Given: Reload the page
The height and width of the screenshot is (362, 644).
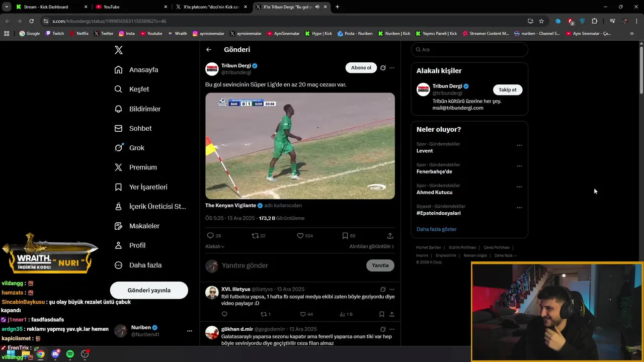Looking at the screenshot, I should coord(31,21).
